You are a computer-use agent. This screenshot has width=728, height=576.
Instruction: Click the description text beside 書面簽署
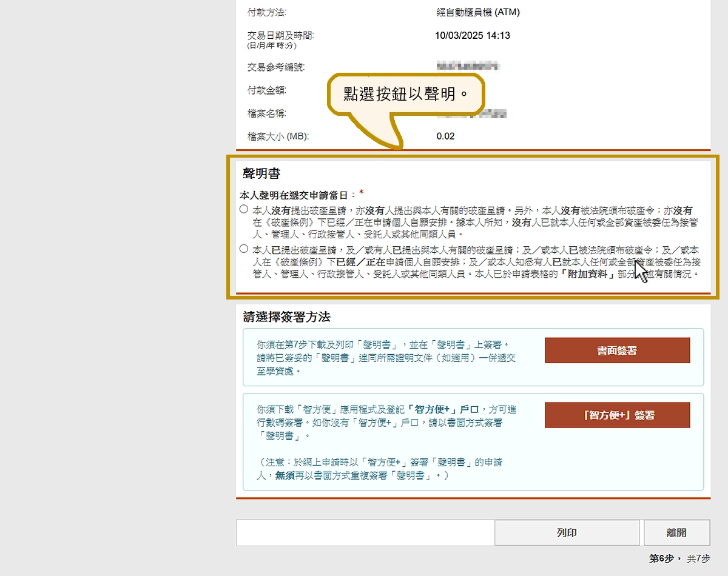[x=386, y=357]
